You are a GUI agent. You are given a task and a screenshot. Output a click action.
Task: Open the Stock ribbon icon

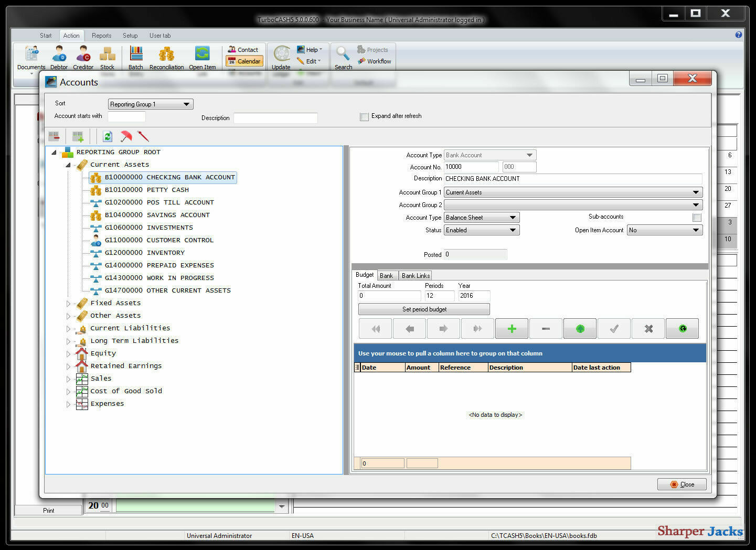point(107,58)
